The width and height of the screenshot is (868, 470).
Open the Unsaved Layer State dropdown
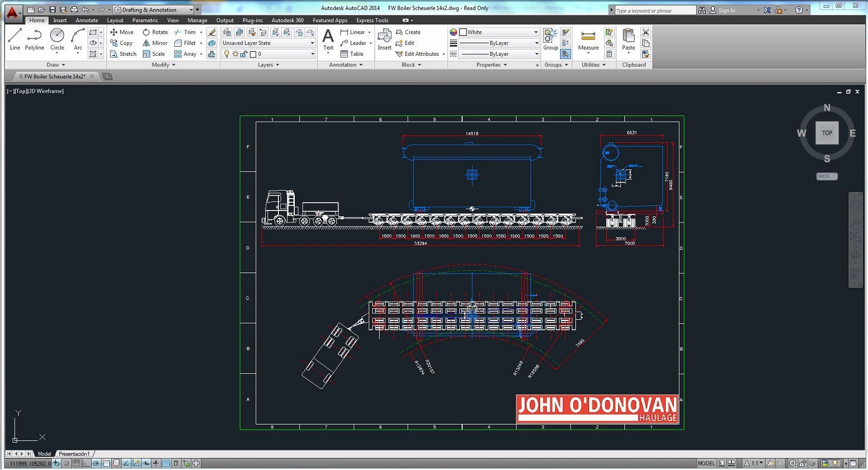[x=268, y=43]
